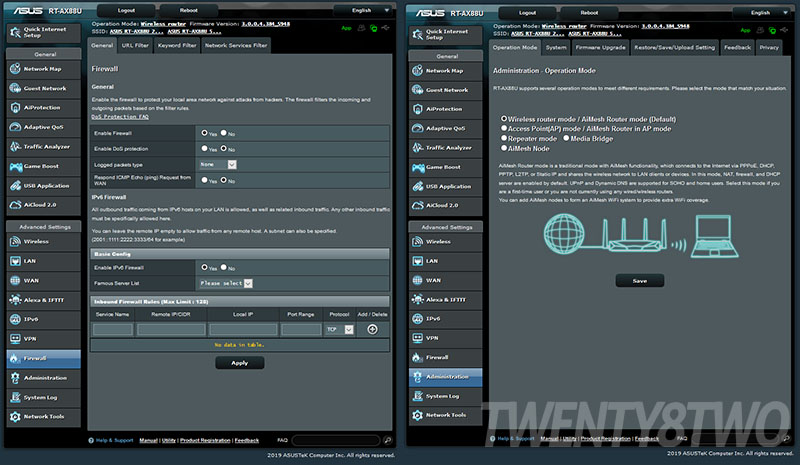Switch to Firmware Upgrade tab
The height and width of the screenshot is (465, 800).
click(x=601, y=47)
